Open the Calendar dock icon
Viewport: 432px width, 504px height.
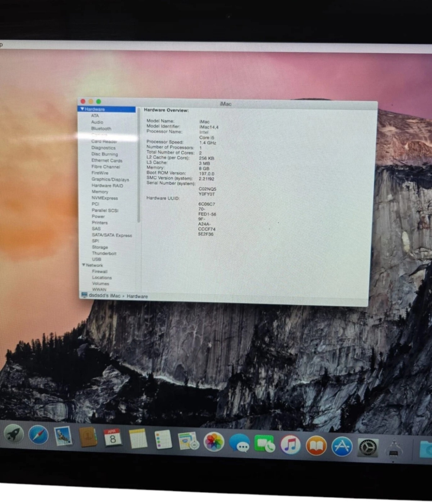(113, 438)
